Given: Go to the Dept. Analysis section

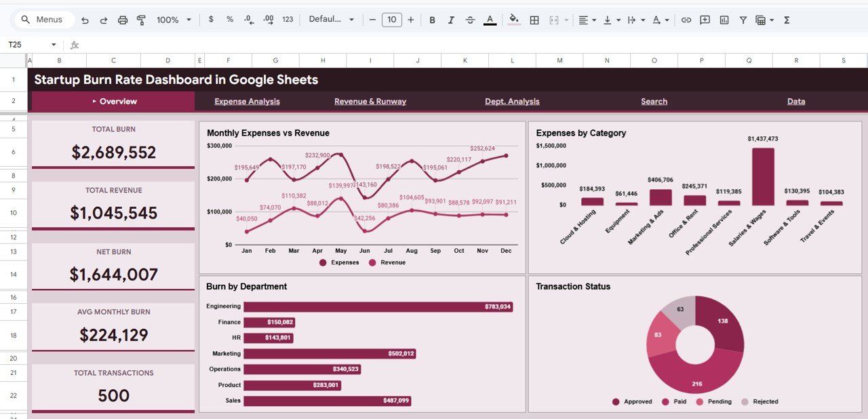Looking at the screenshot, I should (x=512, y=101).
